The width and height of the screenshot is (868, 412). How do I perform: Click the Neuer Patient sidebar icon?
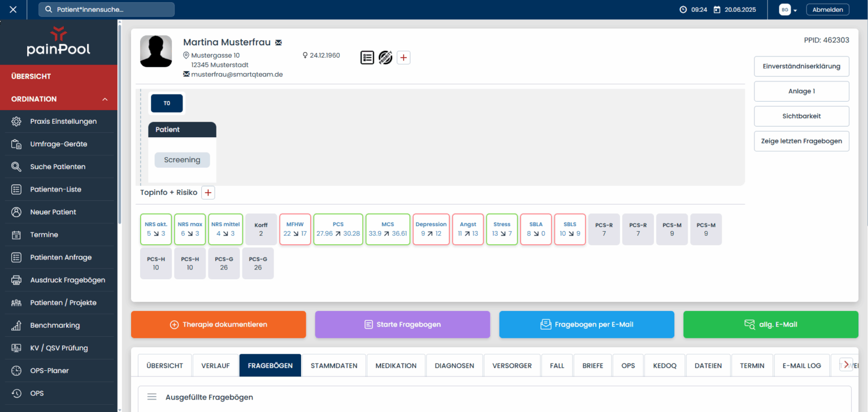tap(16, 212)
